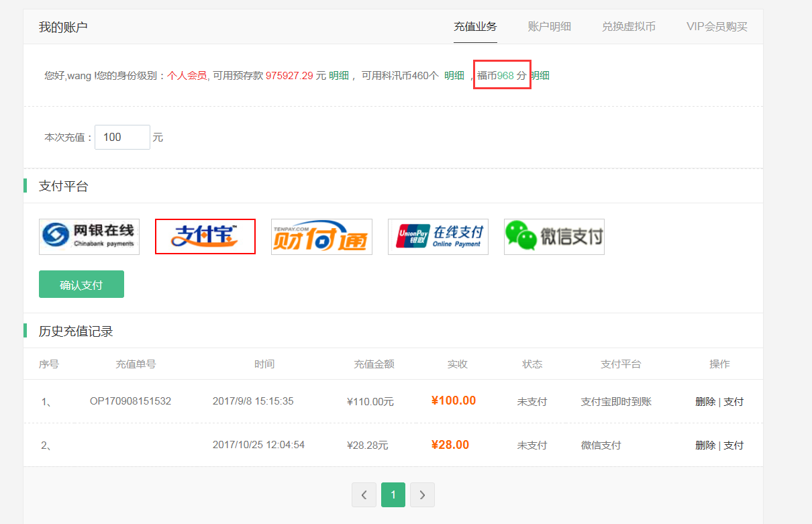Open 明细 details next to 科汛币
This screenshot has width=812, height=524.
coord(453,75)
